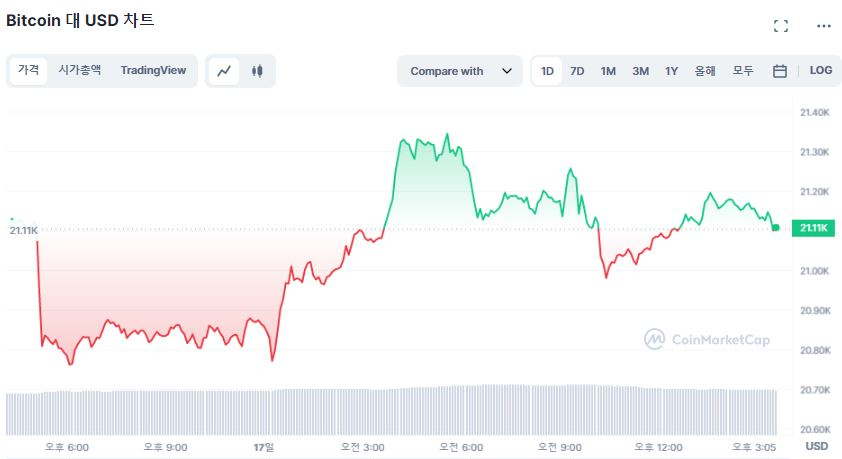Click the Compare with chevron arrow
Viewport: 842px width, 459px height.
[x=507, y=71]
